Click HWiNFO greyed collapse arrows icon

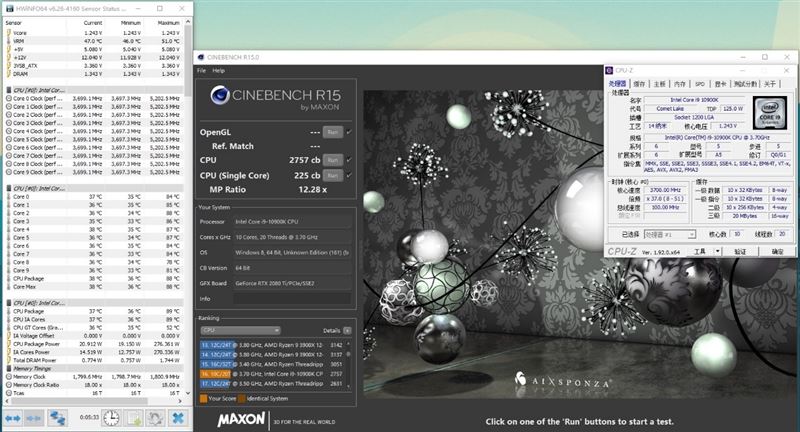[34, 418]
